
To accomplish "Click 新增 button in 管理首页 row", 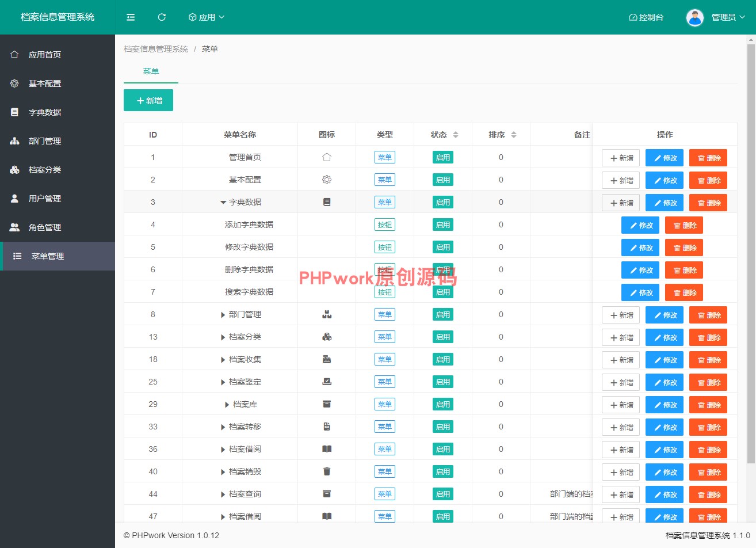I will pos(621,158).
